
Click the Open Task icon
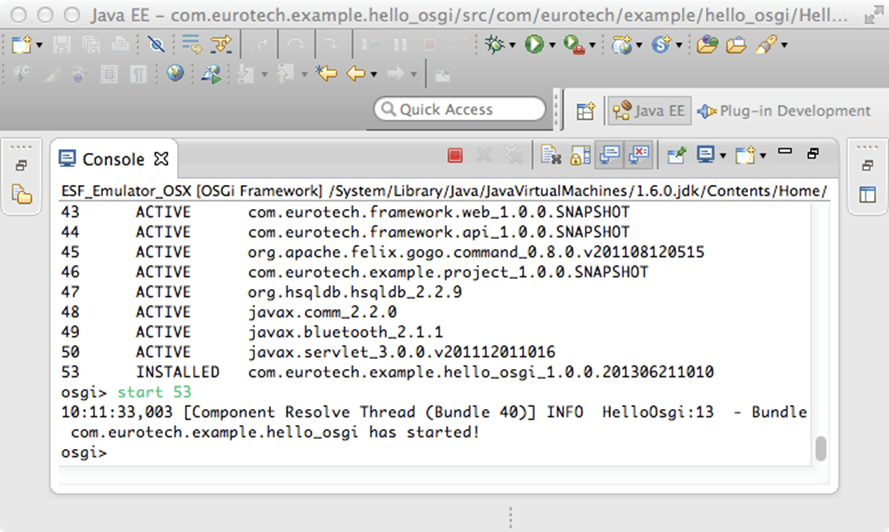coord(736,44)
